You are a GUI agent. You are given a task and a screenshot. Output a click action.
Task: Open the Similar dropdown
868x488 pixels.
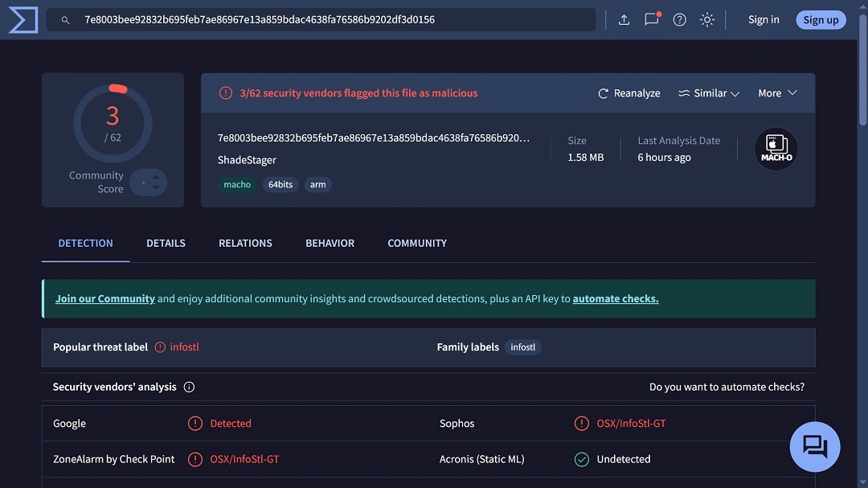coord(708,92)
